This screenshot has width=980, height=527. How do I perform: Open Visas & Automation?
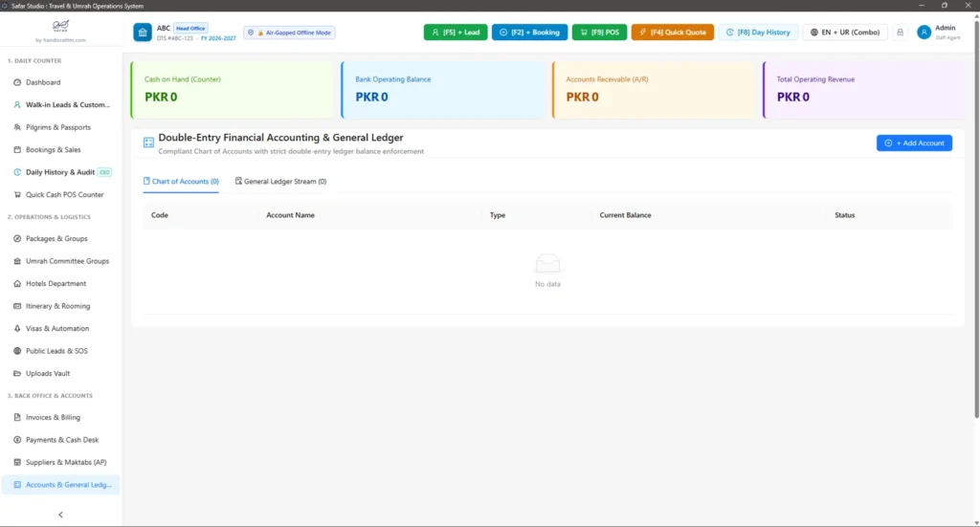tap(61, 328)
